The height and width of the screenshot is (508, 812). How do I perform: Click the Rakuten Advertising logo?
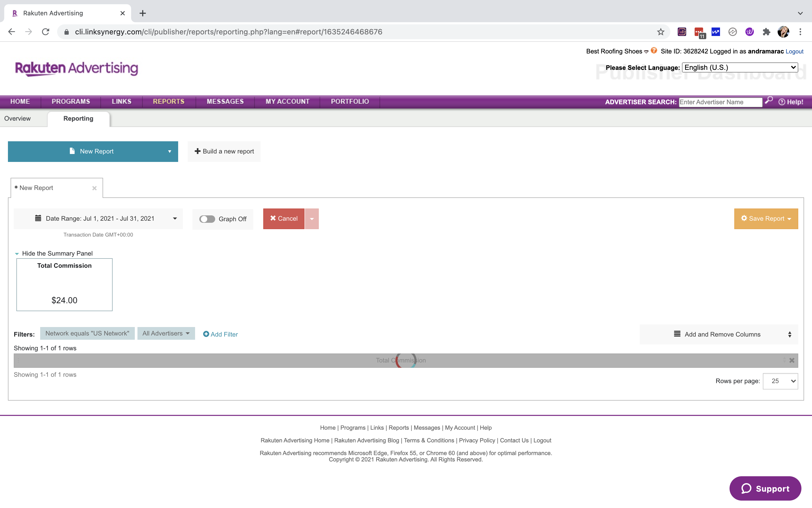[x=76, y=69]
